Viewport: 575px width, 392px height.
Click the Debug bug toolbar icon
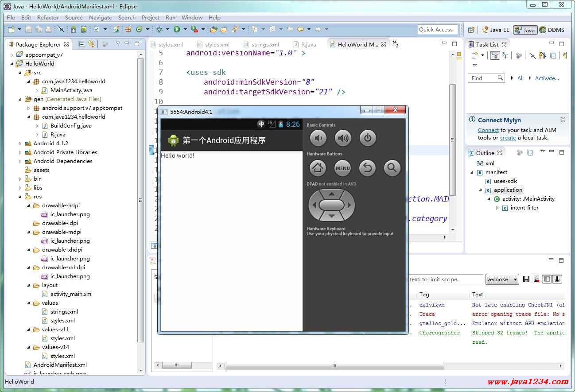159,29
